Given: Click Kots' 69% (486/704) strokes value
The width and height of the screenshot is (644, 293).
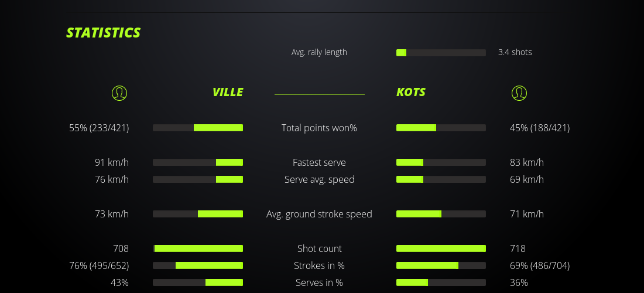Looking at the screenshot, I should point(539,265).
